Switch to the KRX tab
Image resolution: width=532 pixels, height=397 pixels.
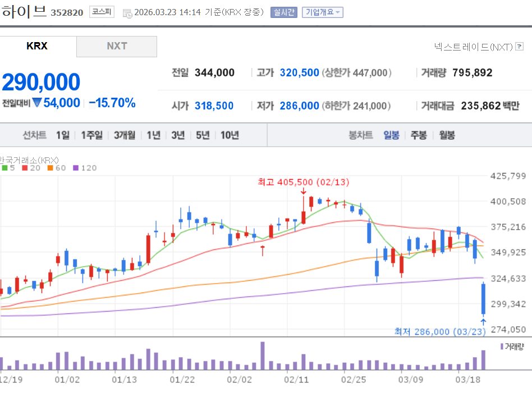click(37, 46)
